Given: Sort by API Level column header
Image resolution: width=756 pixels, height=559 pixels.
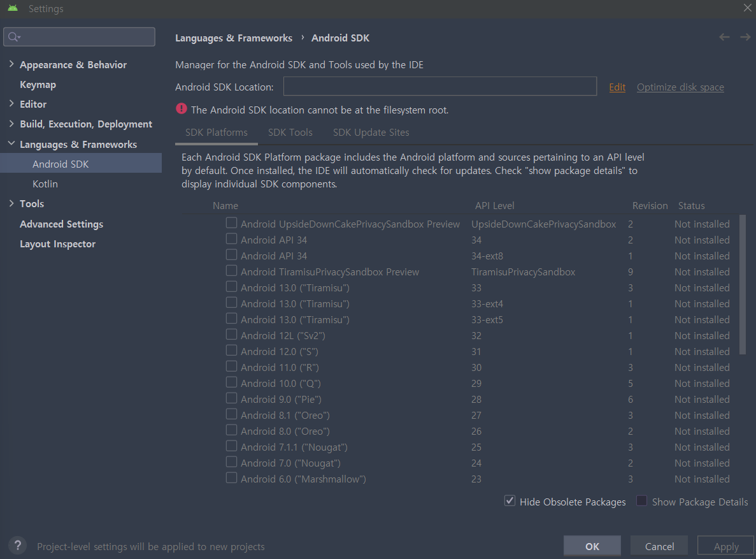Looking at the screenshot, I should pos(495,206).
